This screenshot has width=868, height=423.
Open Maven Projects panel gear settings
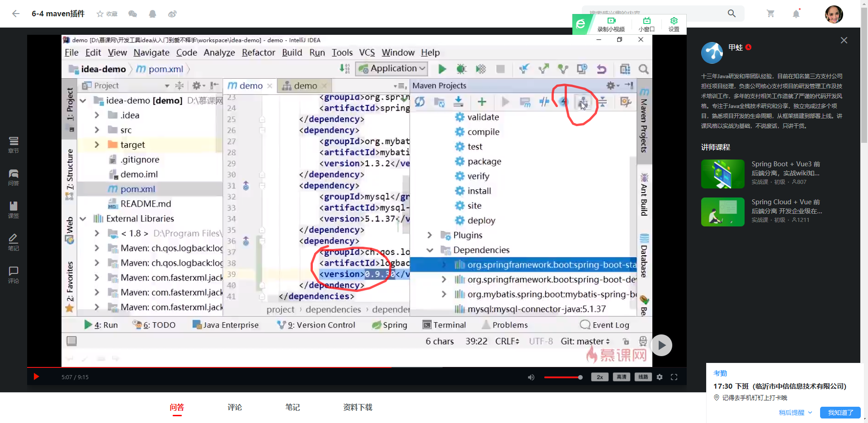612,85
